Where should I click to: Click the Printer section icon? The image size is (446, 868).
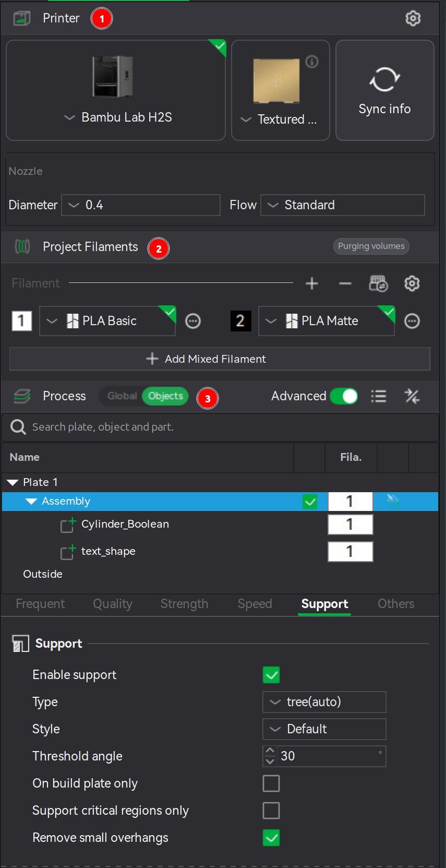click(21, 18)
